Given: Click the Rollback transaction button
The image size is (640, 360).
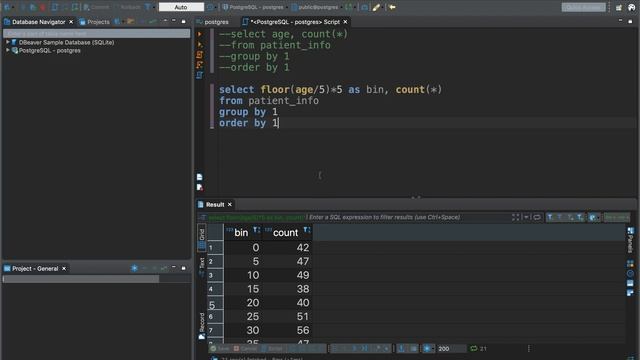Looking at the screenshot, I should tap(127, 7).
